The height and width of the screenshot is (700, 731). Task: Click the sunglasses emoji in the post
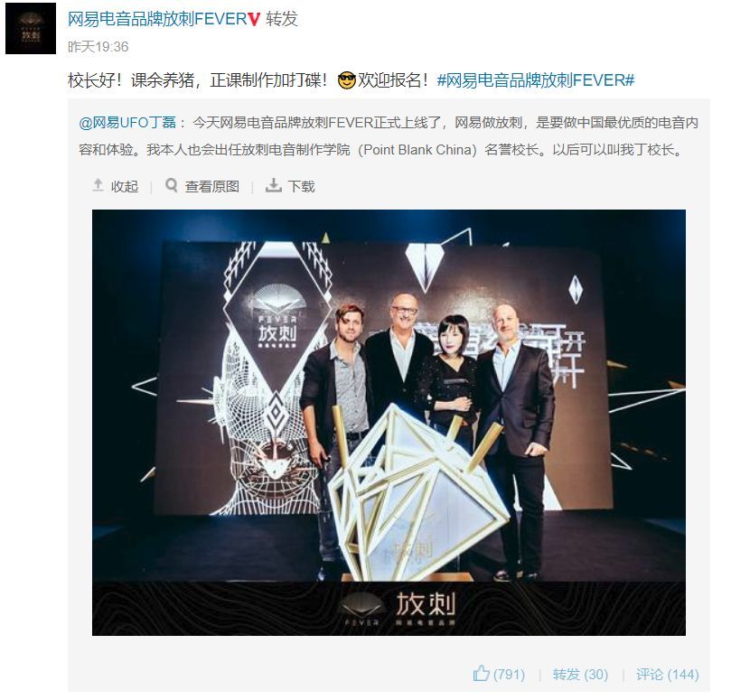click(346, 80)
